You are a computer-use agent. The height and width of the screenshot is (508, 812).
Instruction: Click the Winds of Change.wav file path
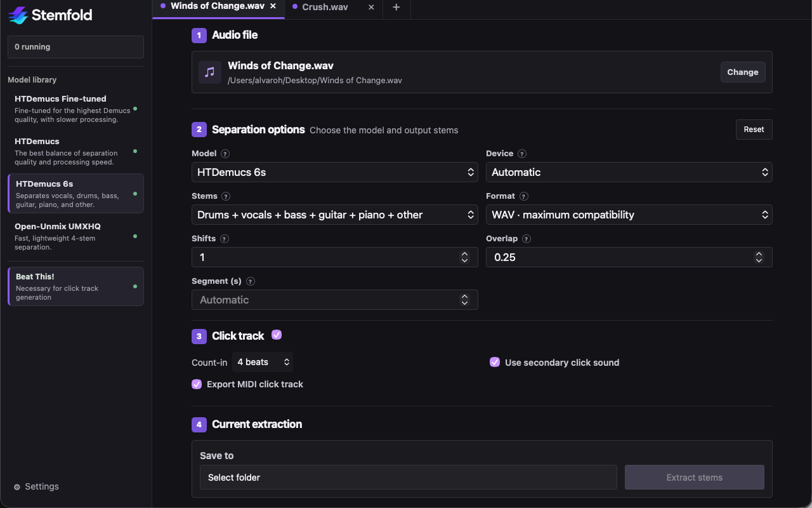[x=315, y=81]
